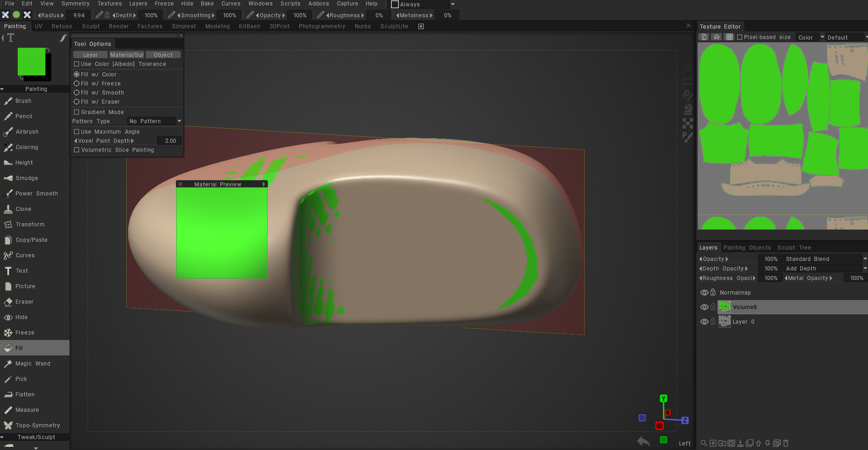Pick the Magic Wand tool
The image size is (868, 450).
point(33,364)
